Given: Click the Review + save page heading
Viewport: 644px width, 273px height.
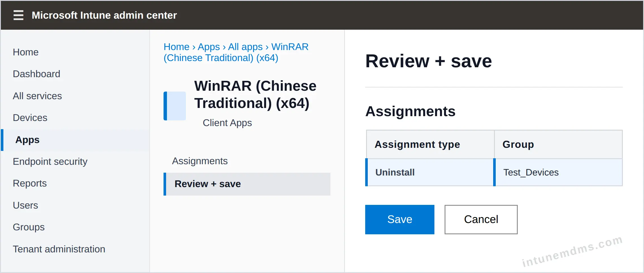Looking at the screenshot, I should (428, 61).
